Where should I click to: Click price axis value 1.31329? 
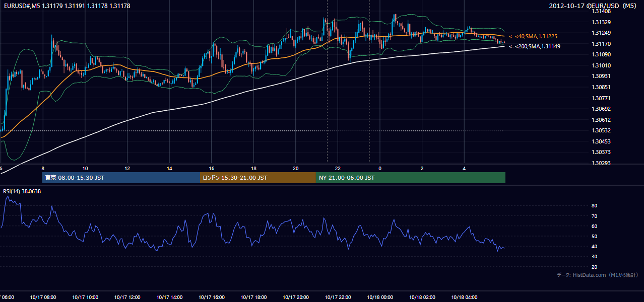602,22
